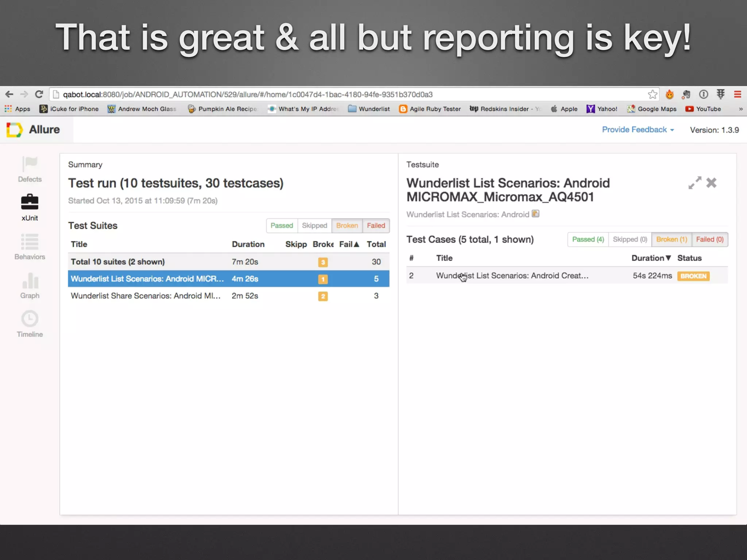Click the broken badge 3 in totals row

[x=323, y=262]
